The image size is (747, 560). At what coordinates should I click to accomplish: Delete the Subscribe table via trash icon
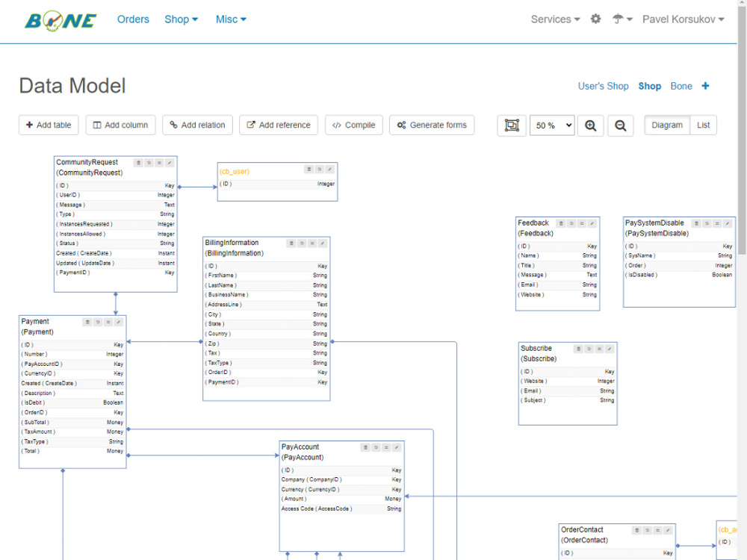(579, 349)
